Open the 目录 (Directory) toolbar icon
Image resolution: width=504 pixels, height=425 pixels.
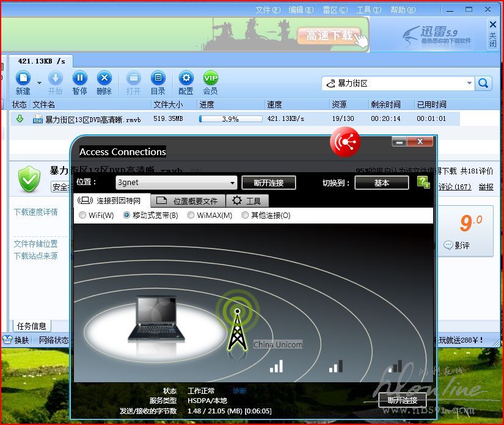click(x=158, y=78)
